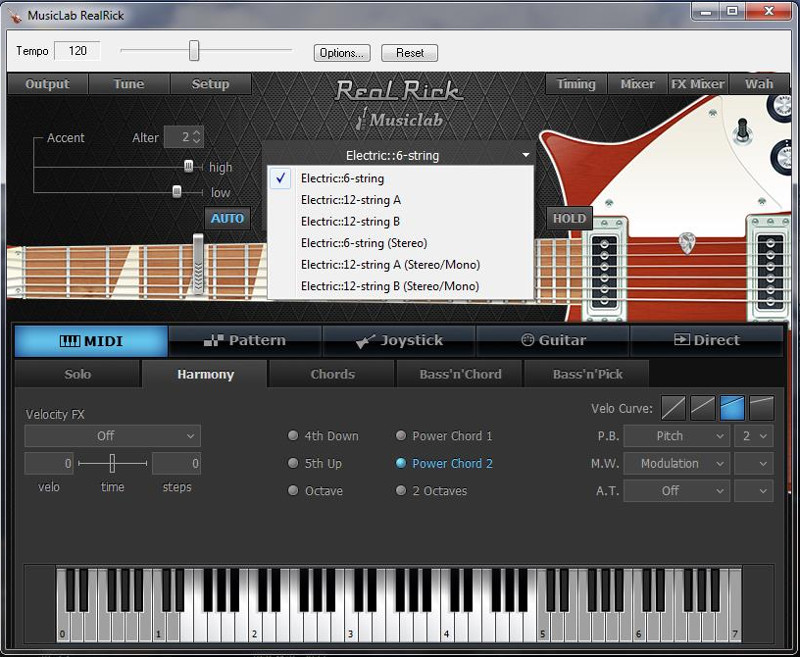The height and width of the screenshot is (657, 800).
Task: Click the RealRick Musiclab logo
Action: (399, 105)
